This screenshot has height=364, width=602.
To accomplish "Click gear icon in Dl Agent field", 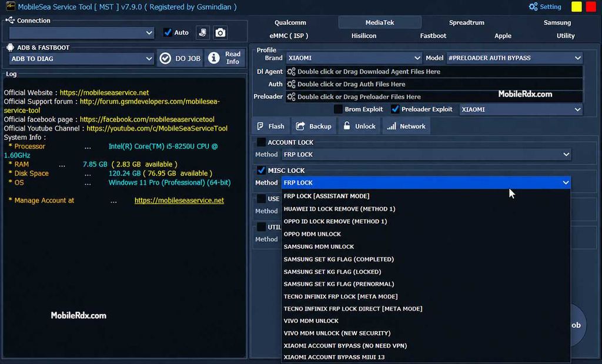I will click(x=291, y=71).
